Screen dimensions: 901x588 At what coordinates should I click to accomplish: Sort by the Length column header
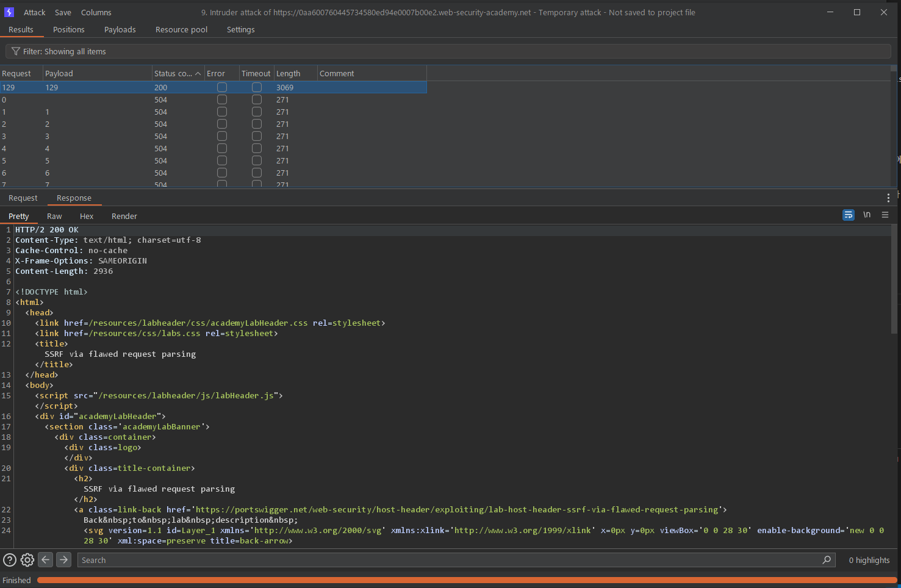point(296,73)
